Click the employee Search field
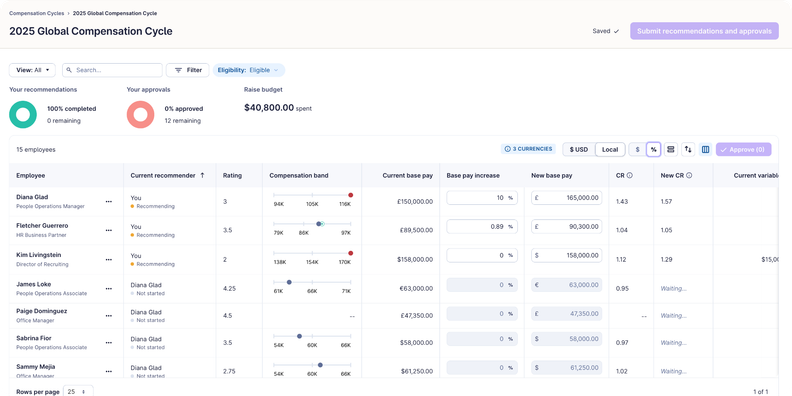 pyautogui.click(x=112, y=70)
